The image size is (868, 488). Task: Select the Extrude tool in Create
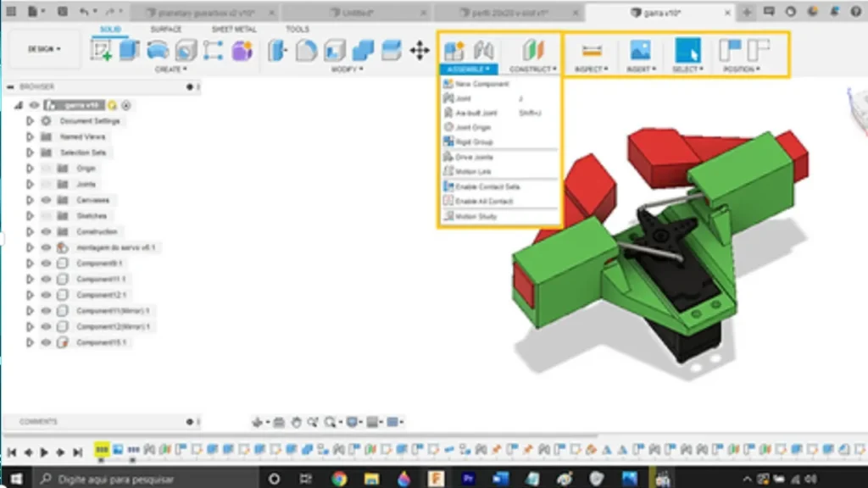[130, 51]
